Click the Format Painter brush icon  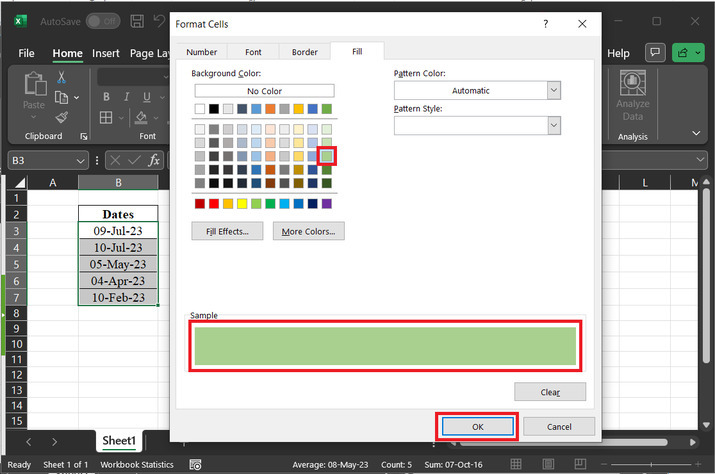coord(62,117)
